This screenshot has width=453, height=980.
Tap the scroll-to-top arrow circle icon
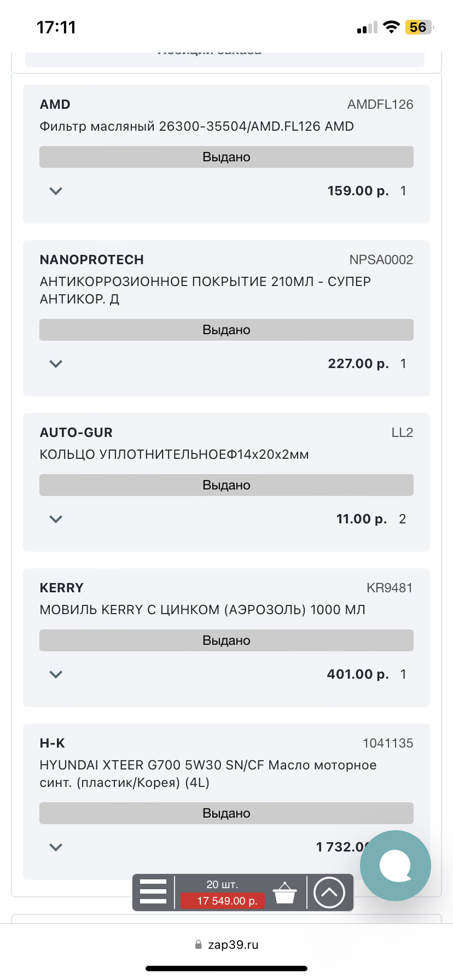[x=329, y=892]
